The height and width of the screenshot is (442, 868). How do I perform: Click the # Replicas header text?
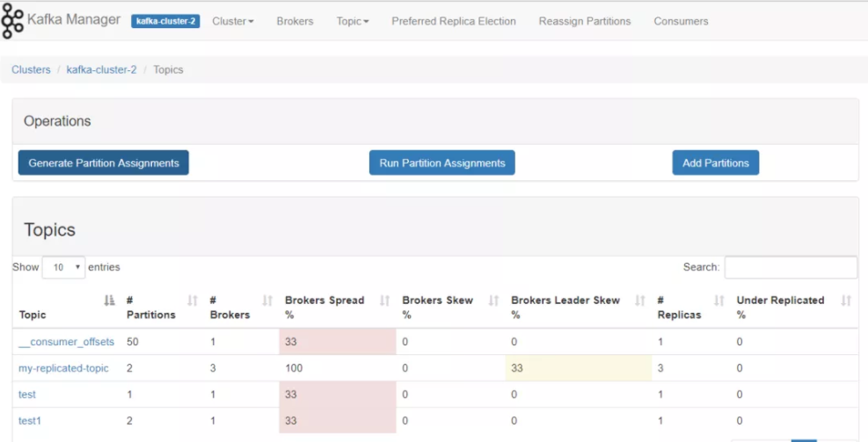679,308
